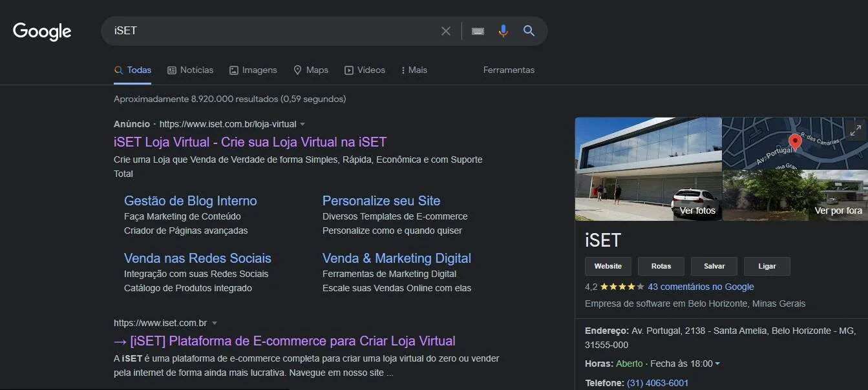The width and height of the screenshot is (868, 390).
Task: Click the Rotas button
Action: click(x=661, y=266)
